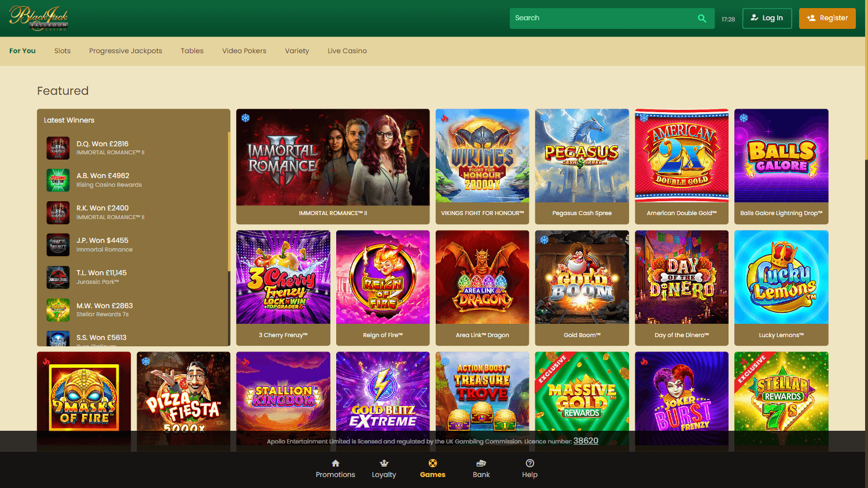Open the Slots tab
The image size is (868, 488).
click(62, 51)
